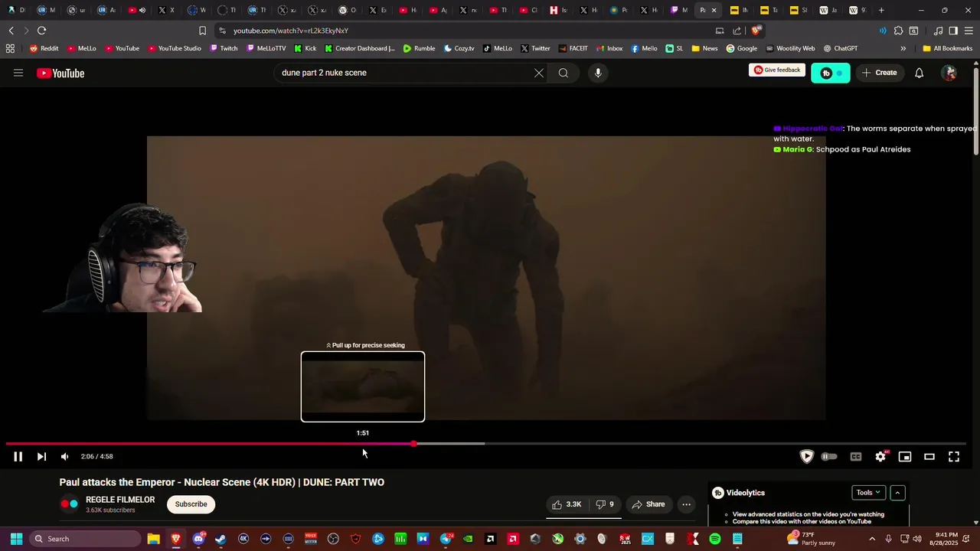Image resolution: width=980 pixels, height=551 pixels.
Task: Open Steam from taskbar
Action: pos(220,539)
